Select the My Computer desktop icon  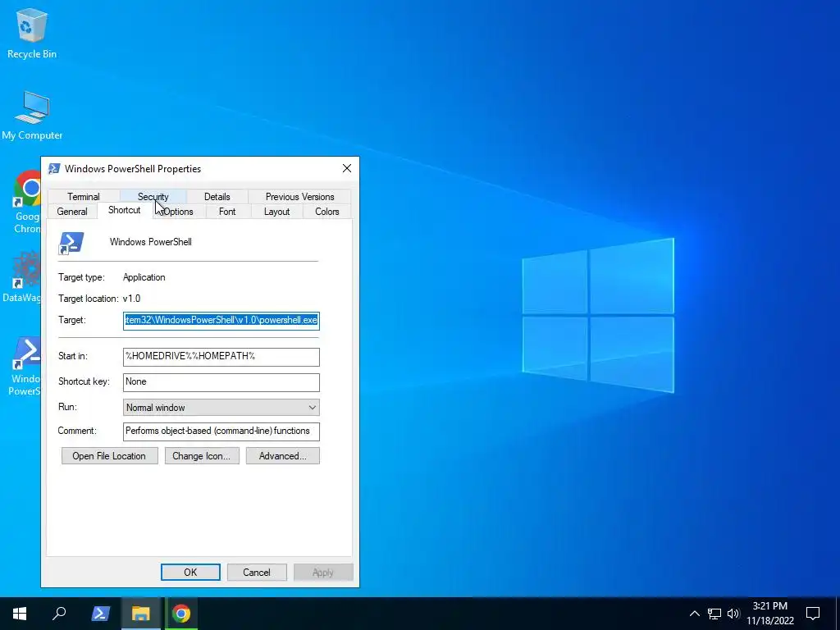32,115
